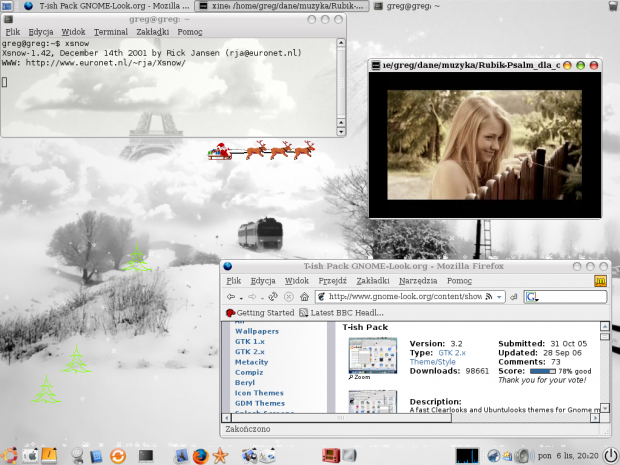Click the Go arrow beside the address bar
Viewport: 620px width, 465px height.
pyautogui.click(x=514, y=297)
